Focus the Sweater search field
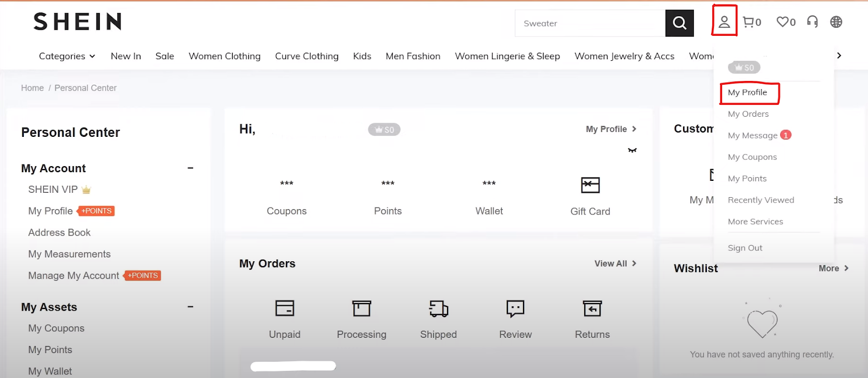 coord(590,23)
